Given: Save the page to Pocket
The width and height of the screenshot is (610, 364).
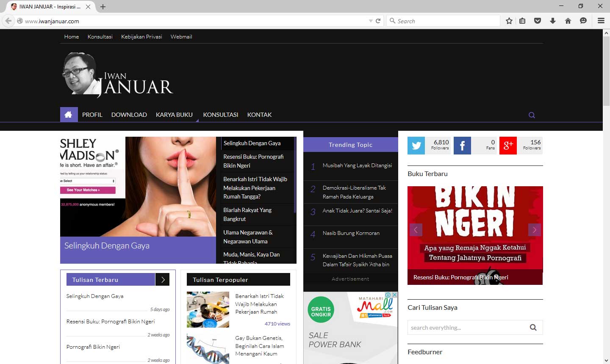Looking at the screenshot, I should [x=538, y=20].
